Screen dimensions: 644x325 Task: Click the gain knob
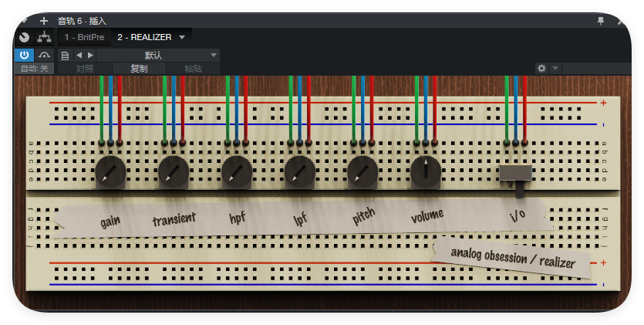pos(110,171)
